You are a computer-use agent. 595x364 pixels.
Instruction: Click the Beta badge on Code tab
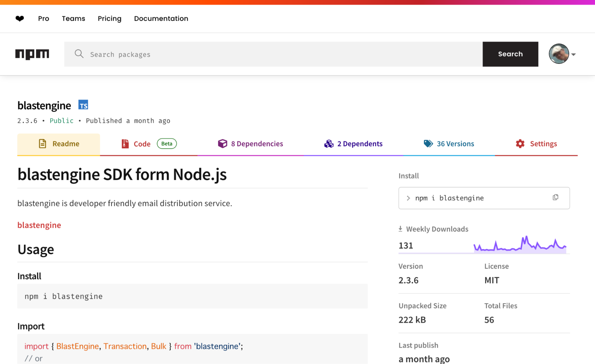click(x=167, y=144)
